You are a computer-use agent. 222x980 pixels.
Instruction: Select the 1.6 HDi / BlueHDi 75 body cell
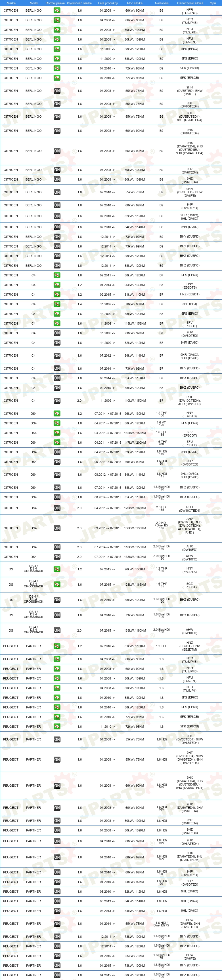click(x=162, y=924)
